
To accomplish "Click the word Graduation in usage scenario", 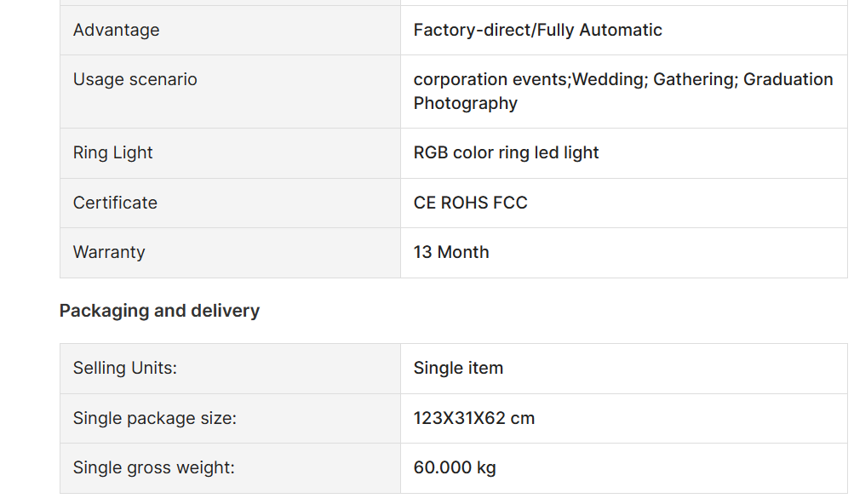I will click(x=788, y=79).
